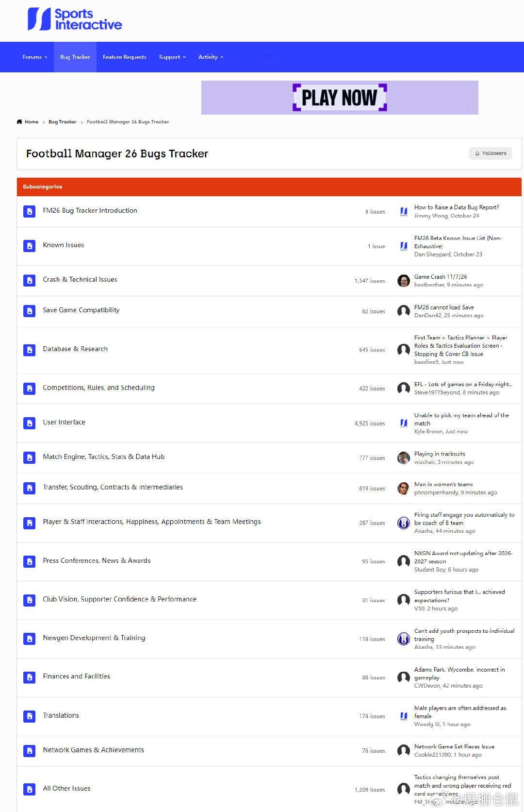Click the Network Games & Achievements icon

[30, 751]
